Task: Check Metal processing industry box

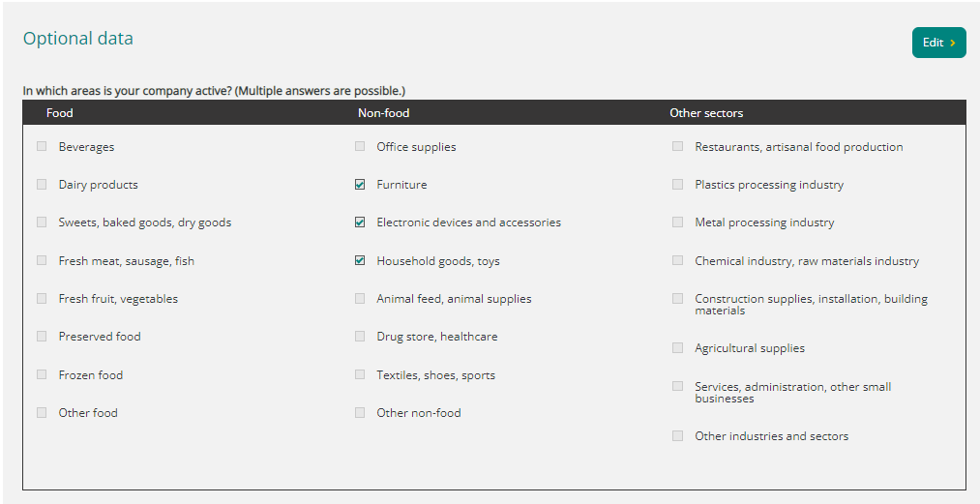Action: (677, 222)
